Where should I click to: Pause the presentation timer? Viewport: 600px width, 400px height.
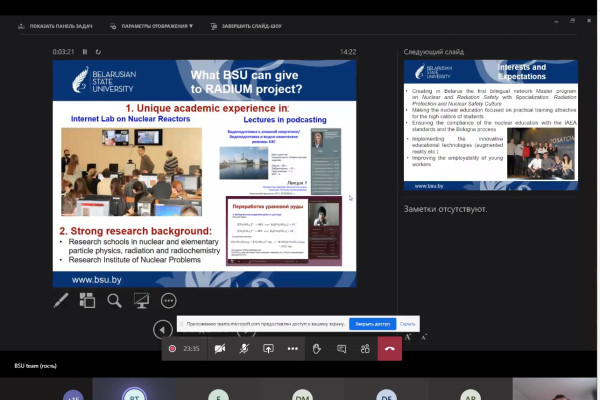[x=85, y=51]
